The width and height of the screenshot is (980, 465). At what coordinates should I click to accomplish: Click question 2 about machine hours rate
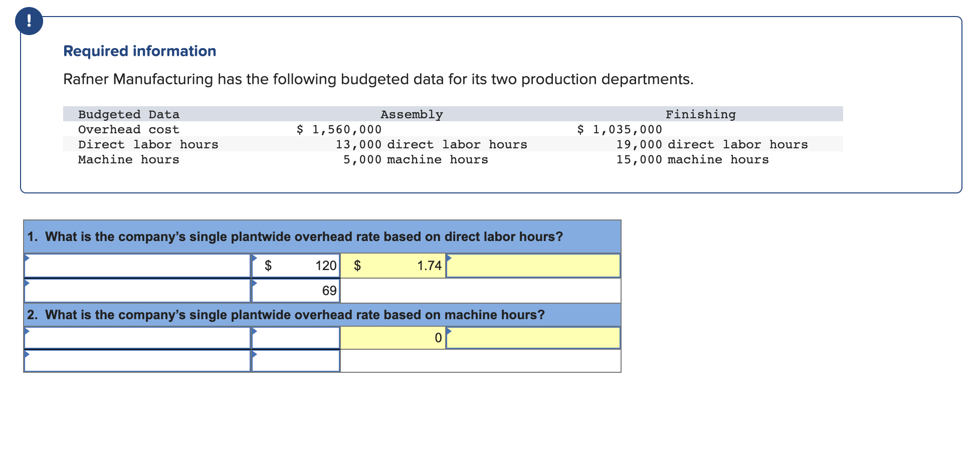[286, 315]
